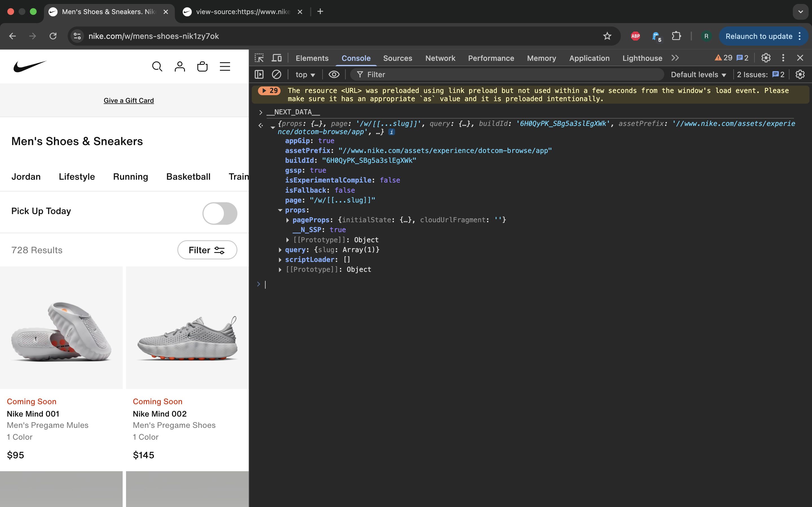Screen dimensions: 812x507
Task: Click the Nike search magnifier icon
Action: point(157,66)
